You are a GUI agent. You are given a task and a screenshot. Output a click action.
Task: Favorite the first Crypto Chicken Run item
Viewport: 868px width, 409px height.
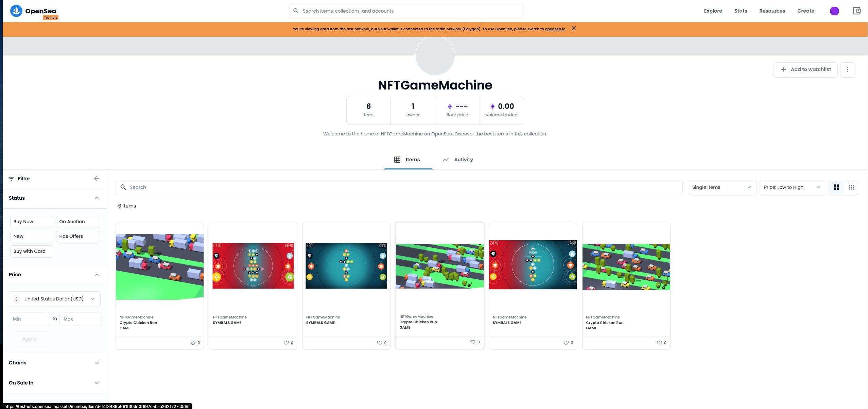click(x=193, y=343)
